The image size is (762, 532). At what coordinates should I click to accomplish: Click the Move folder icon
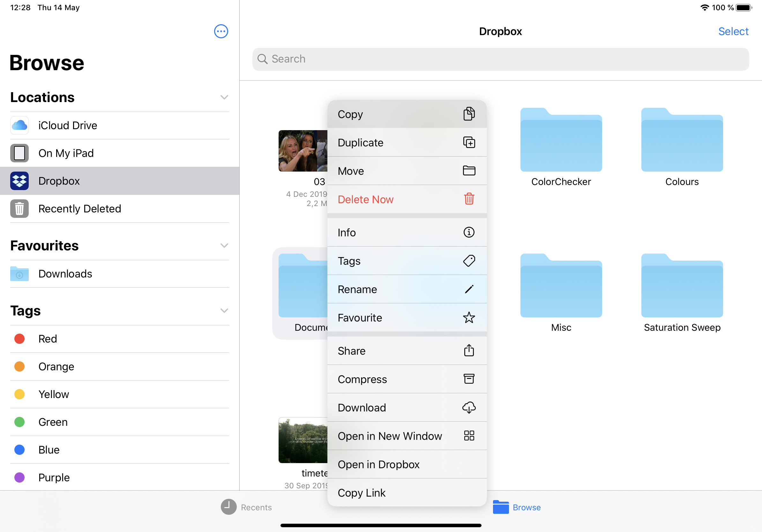click(469, 171)
